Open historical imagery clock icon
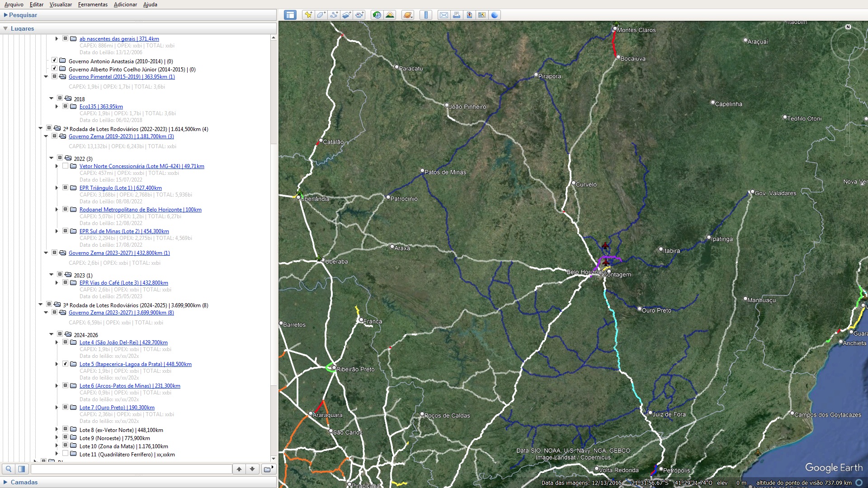The height and width of the screenshot is (488, 868). [x=377, y=15]
